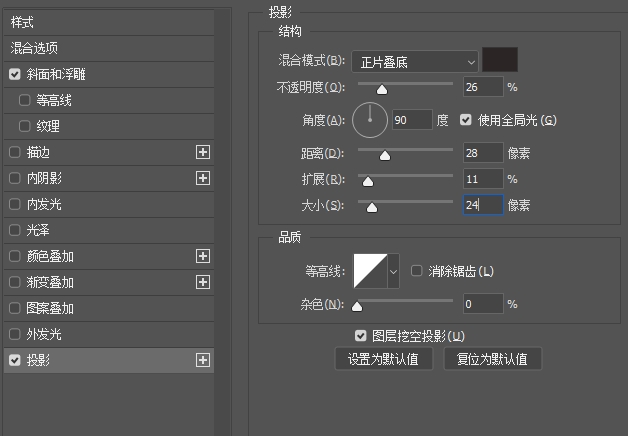Open the shadow color swatch
The height and width of the screenshot is (436, 628).
500,60
